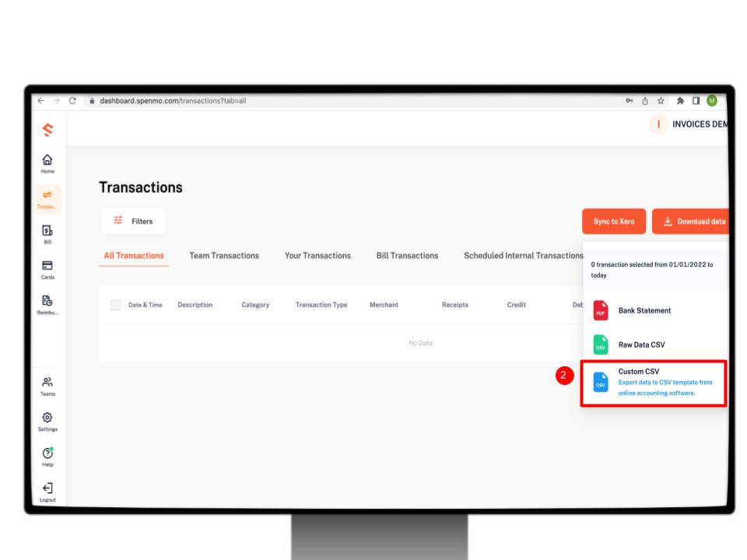
Task: Choose Raw Data CSV download option
Action: coord(655,345)
